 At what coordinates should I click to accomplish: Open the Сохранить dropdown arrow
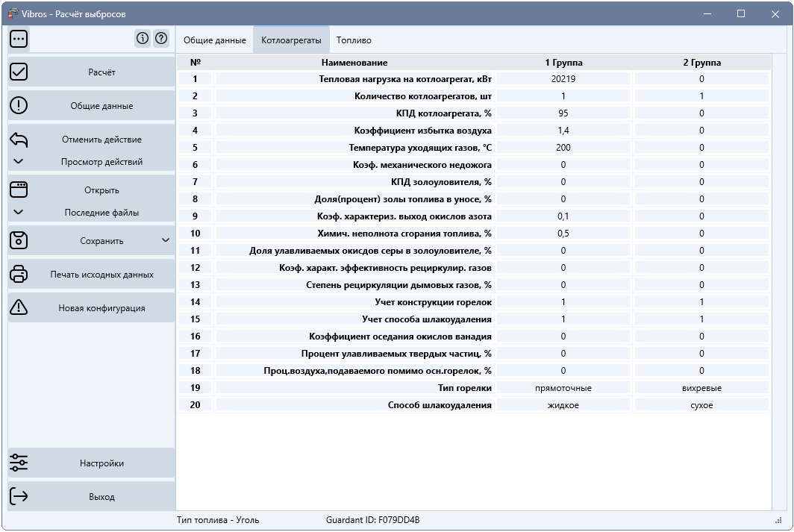coord(166,240)
